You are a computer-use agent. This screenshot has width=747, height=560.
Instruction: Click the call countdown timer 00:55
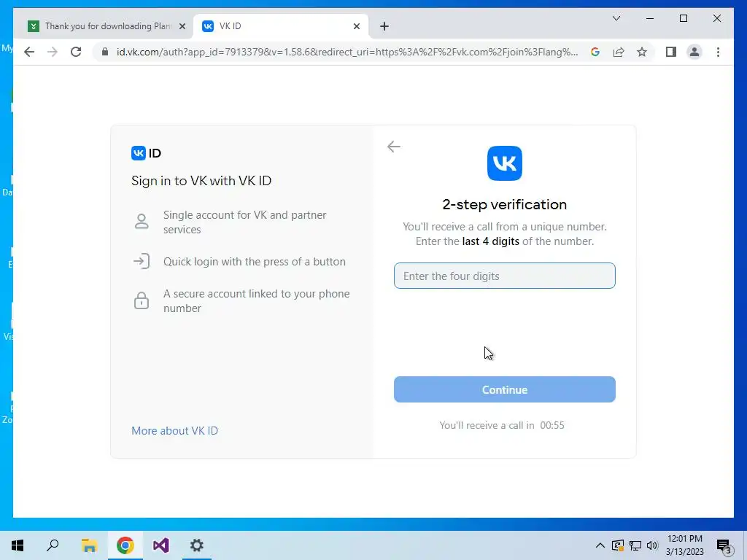tap(552, 425)
